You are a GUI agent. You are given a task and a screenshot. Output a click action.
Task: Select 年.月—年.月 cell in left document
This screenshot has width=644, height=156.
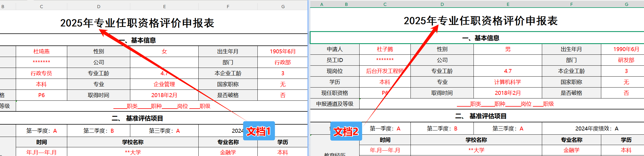coord(41,152)
